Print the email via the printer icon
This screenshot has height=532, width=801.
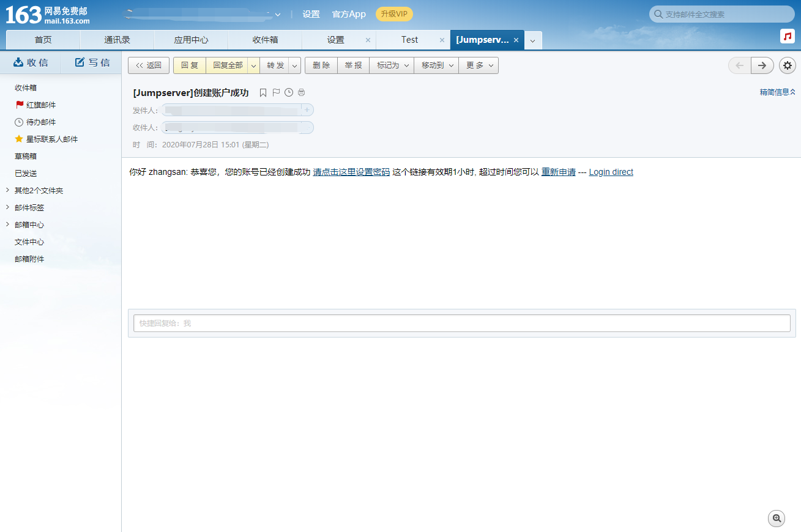coord(301,92)
